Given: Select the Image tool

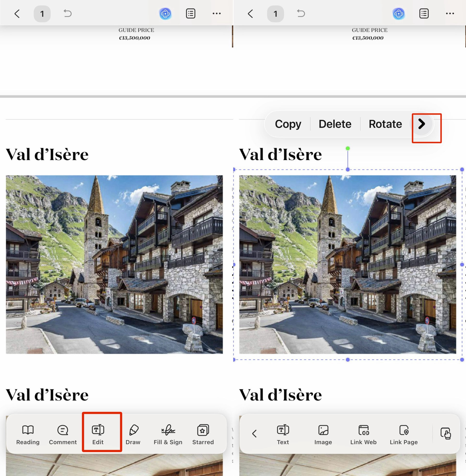Looking at the screenshot, I should click(323, 435).
